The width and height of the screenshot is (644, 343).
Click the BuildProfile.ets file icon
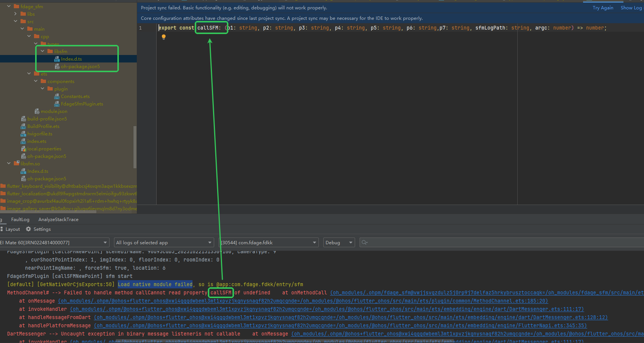click(23, 126)
